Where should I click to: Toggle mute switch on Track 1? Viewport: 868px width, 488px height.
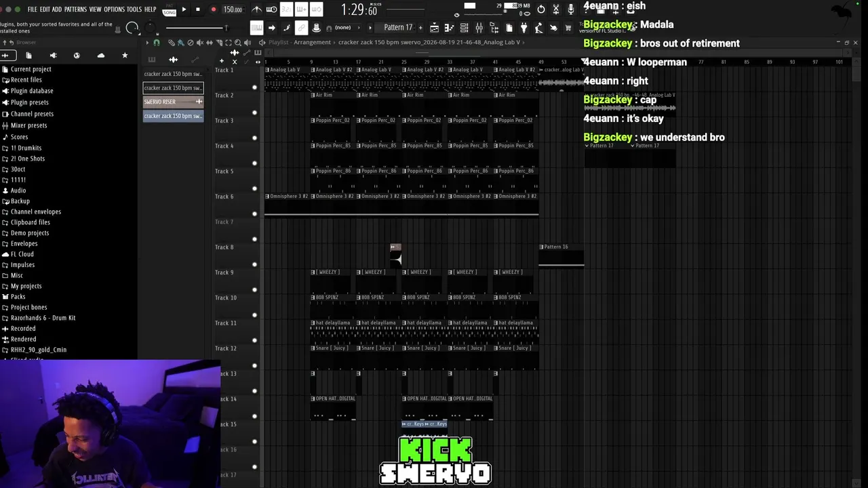[255, 87]
